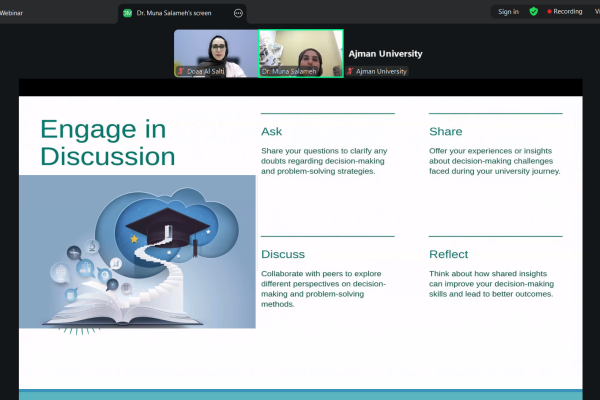The width and height of the screenshot is (600, 400).
Task: Select Doaa Al Salti's video thumbnail
Action: (216, 53)
